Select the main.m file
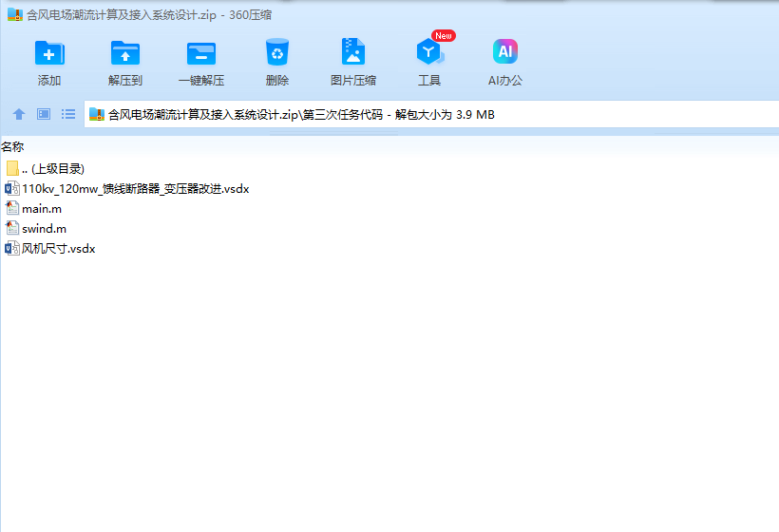This screenshot has width=779, height=532. [x=34, y=209]
